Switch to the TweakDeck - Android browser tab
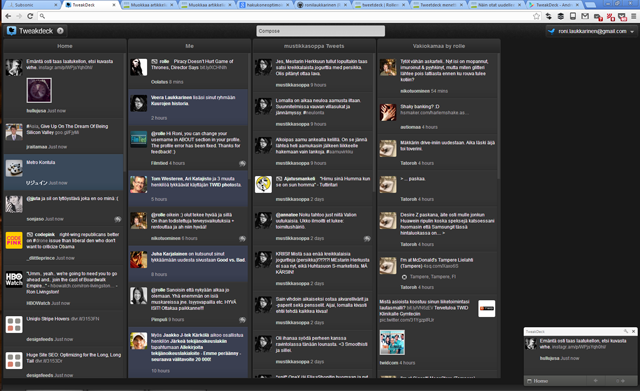 pos(555,5)
